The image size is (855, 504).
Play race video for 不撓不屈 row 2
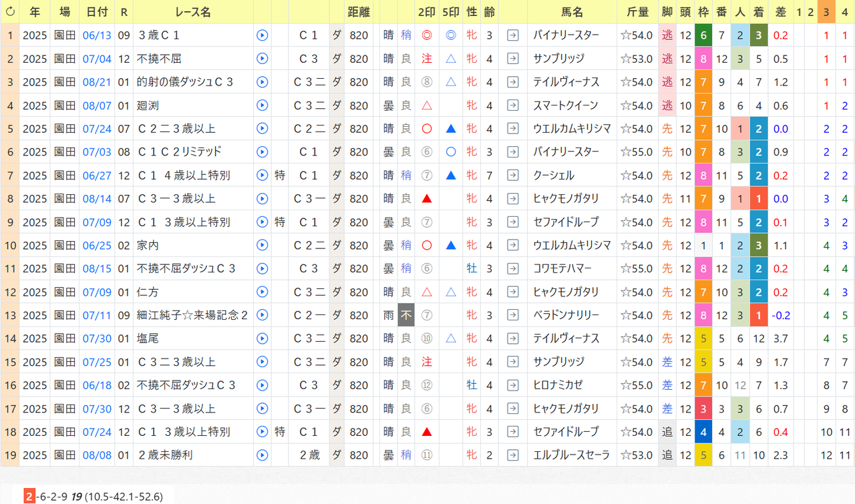pyautogui.click(x=263, y=59)
